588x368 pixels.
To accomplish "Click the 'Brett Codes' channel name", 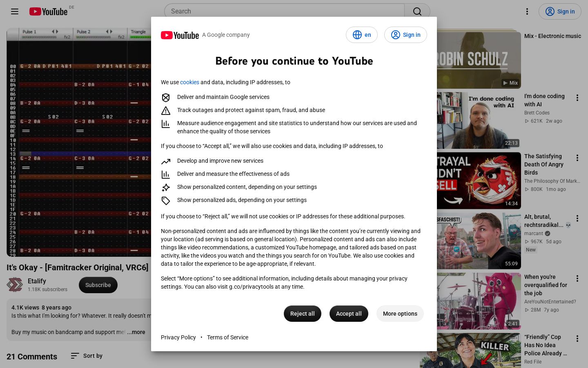I will tap(537, 113).
